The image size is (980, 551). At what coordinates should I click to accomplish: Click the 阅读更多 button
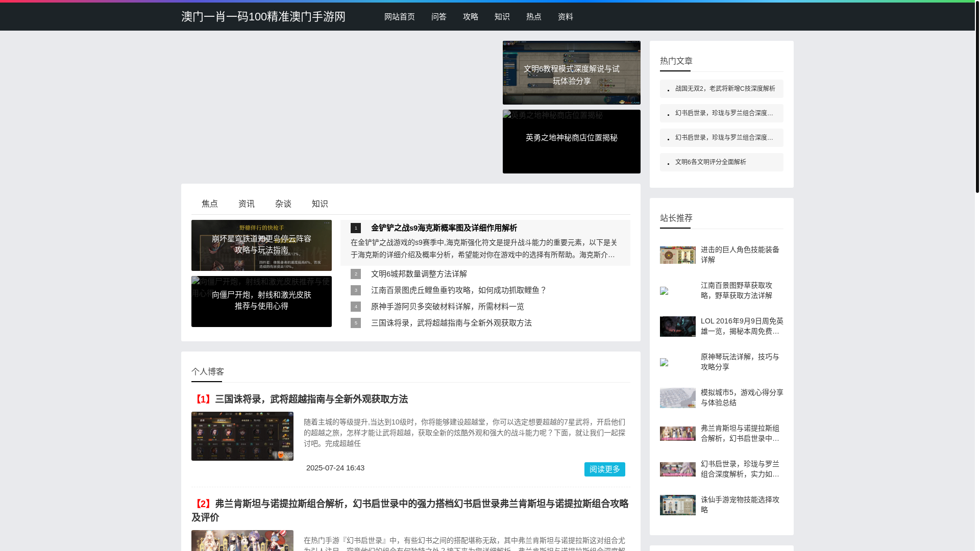pos(604,469)
